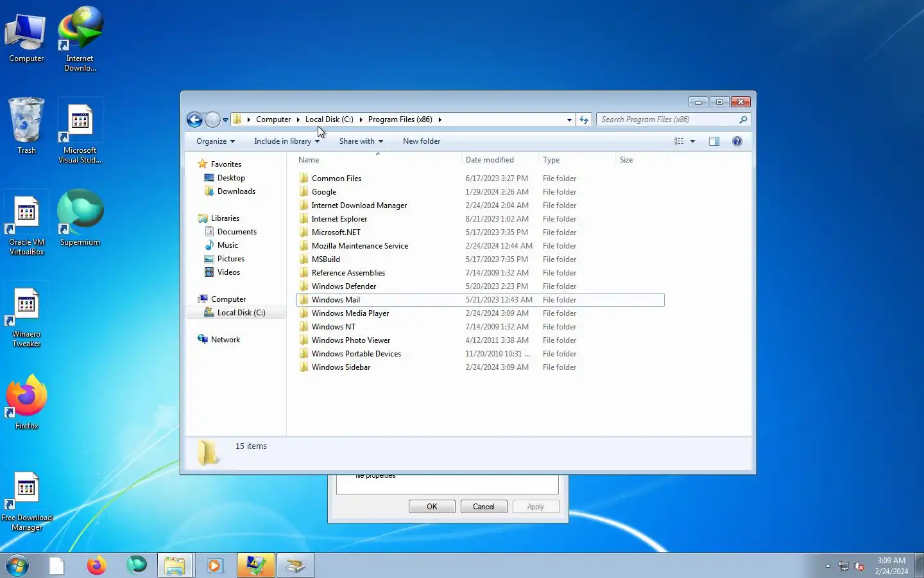Open the Organize menu
Viewport: 924px width, 578px height.
216,141
